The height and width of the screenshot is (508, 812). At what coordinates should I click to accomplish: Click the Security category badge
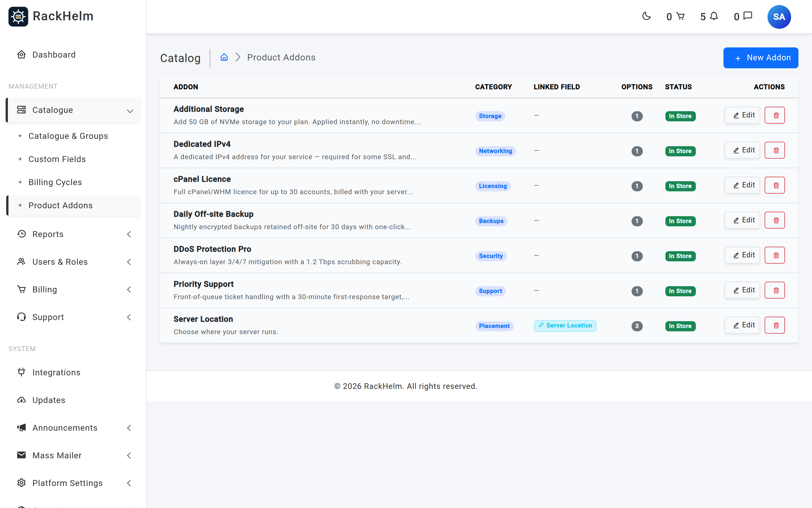[x=491, y=256]
